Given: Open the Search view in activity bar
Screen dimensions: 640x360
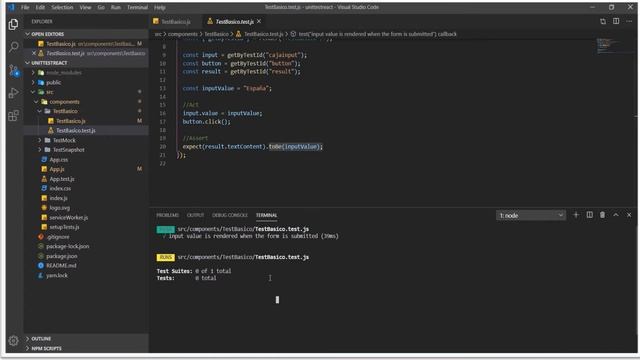Looking at the screenshot, I should pos(13,47).
